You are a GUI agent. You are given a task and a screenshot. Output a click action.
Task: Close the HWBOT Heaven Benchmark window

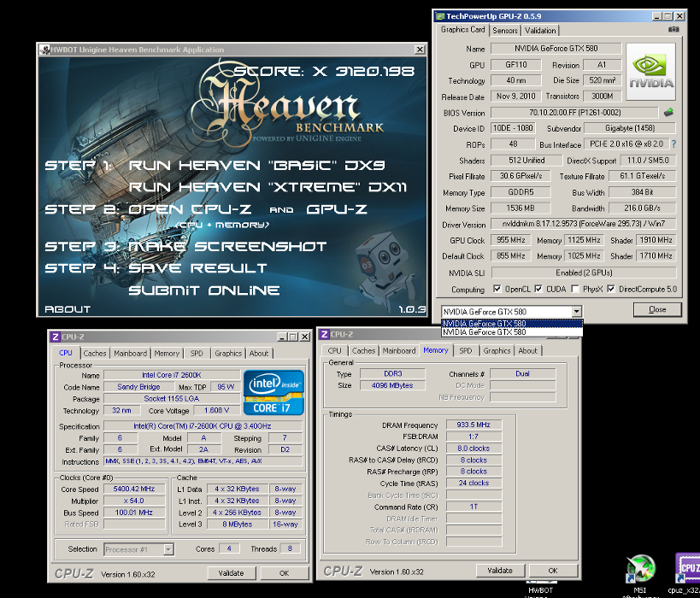click(x=420, y=50)
